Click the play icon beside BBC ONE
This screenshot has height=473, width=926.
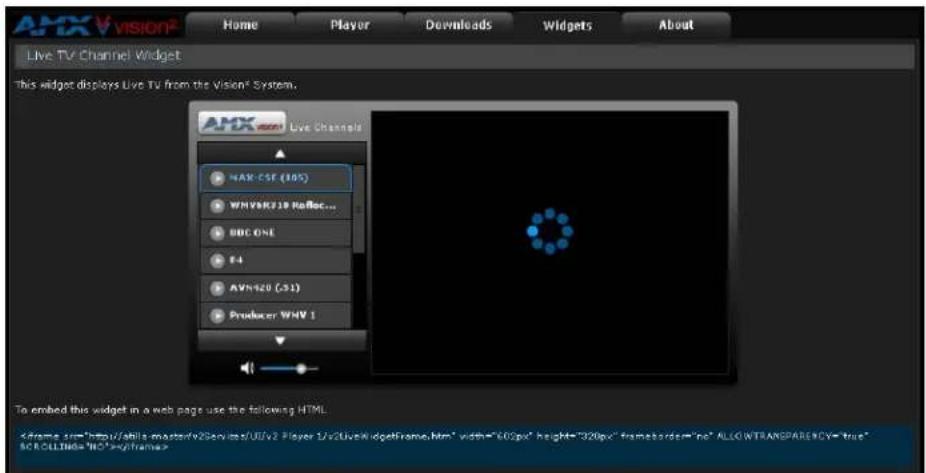[x=217, y=233]
